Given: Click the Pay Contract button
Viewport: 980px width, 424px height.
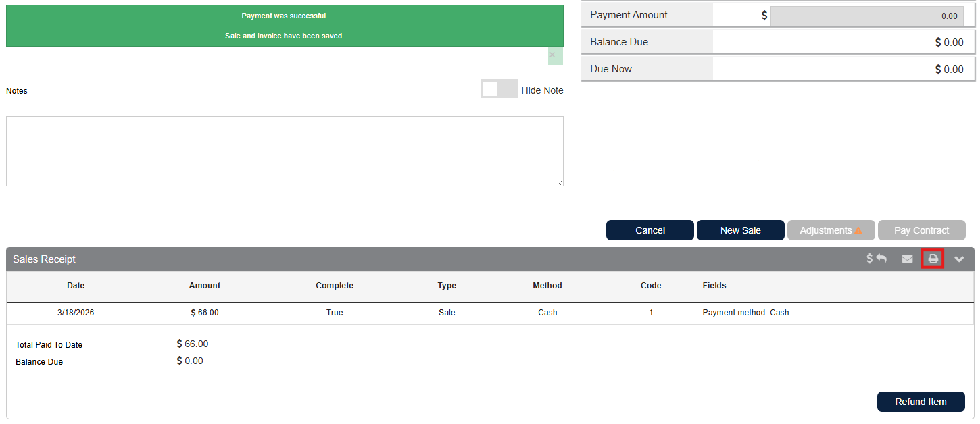Looking at the screenshot, I should (x=921, y=230).
